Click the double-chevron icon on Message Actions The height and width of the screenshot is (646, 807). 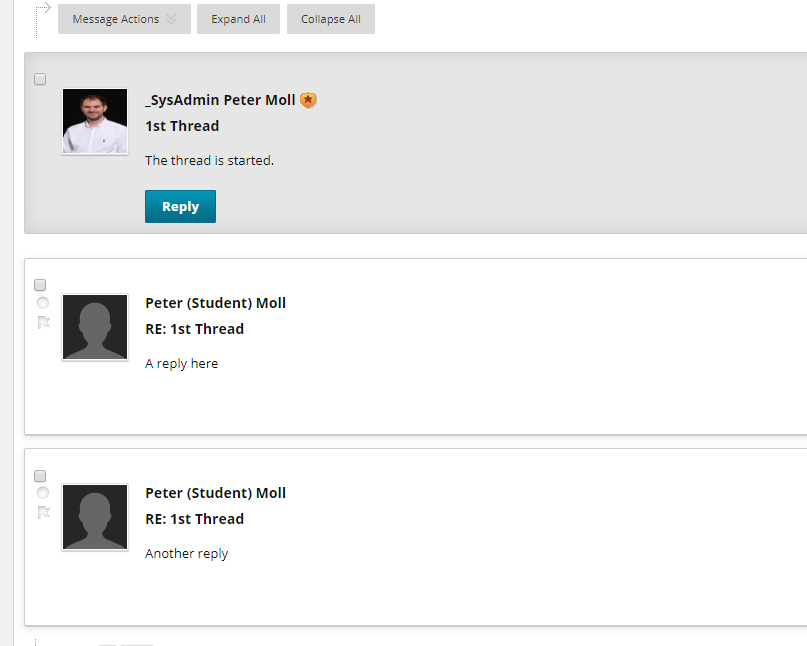(x=171, y=20)
